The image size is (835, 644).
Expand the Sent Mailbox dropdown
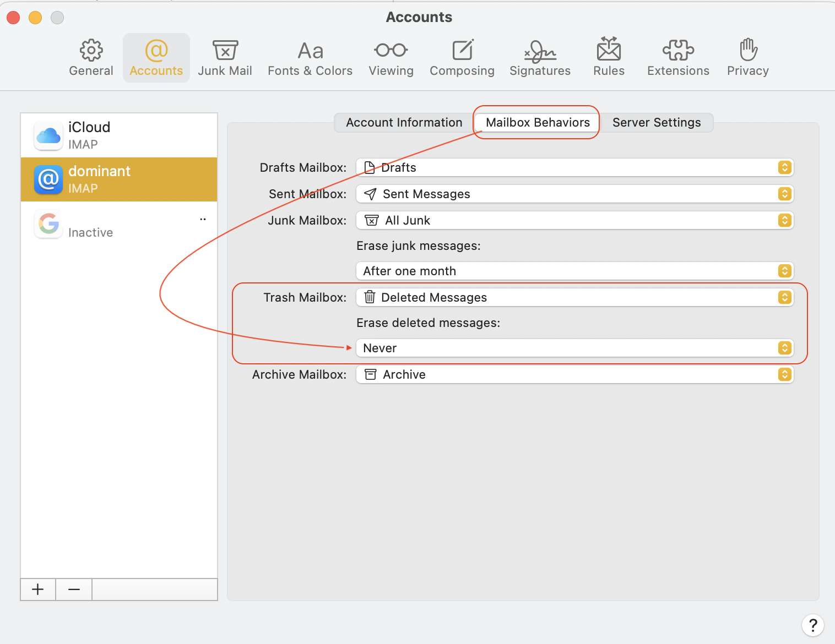(x=574, y=194)
